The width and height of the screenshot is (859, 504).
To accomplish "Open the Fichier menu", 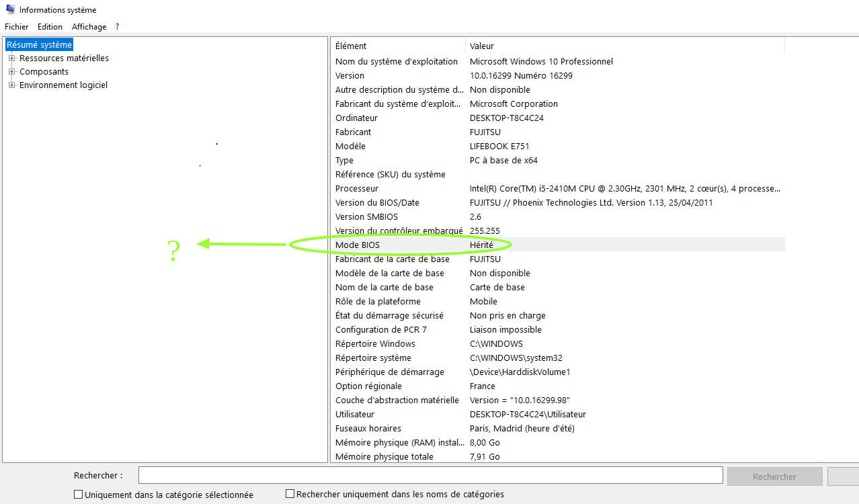I will pyautogui.click(x=17, y=27).
